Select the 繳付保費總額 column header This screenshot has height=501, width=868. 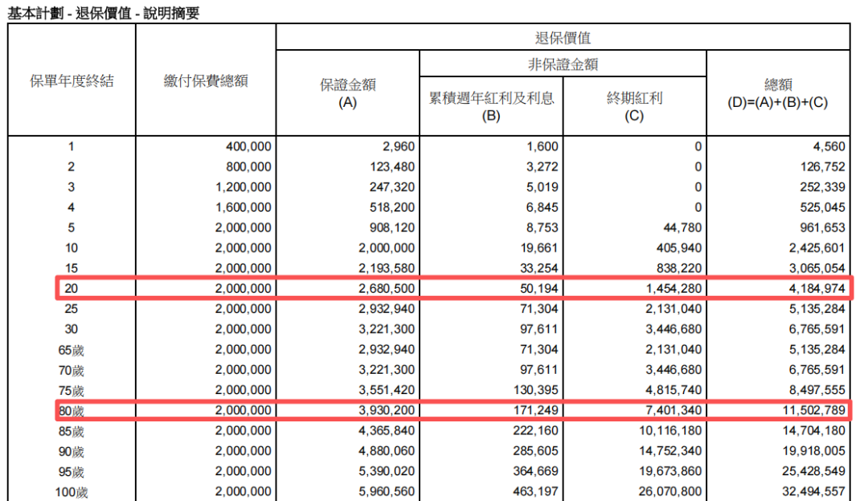click(206, 80)
